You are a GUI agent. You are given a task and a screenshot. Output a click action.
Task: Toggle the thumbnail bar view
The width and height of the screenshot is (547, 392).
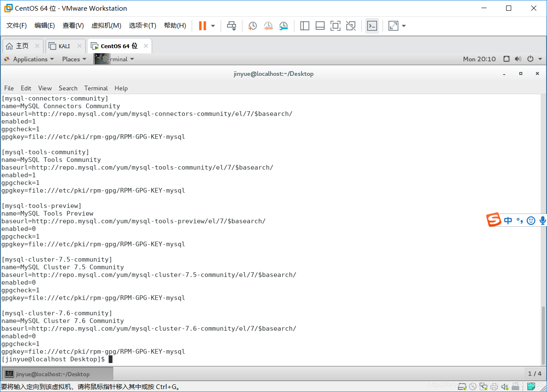(x=320, y=26)
